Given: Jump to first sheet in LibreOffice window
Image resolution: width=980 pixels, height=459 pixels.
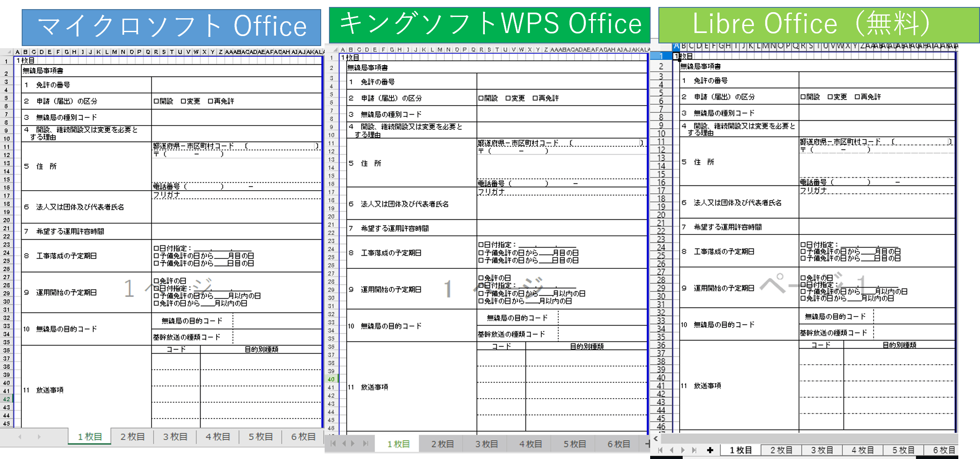Looking at the screenshot, I should (x=661, y=450).
